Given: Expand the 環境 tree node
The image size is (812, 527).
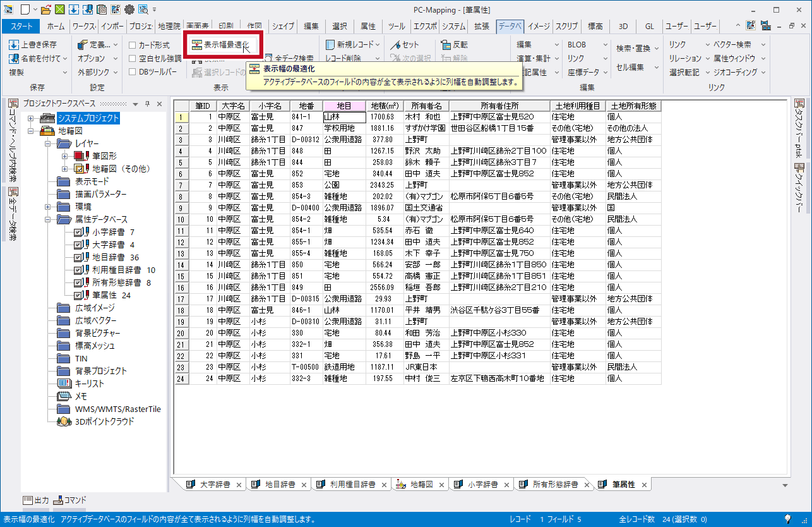Looking at the screenshot, I should pos(48,207).
